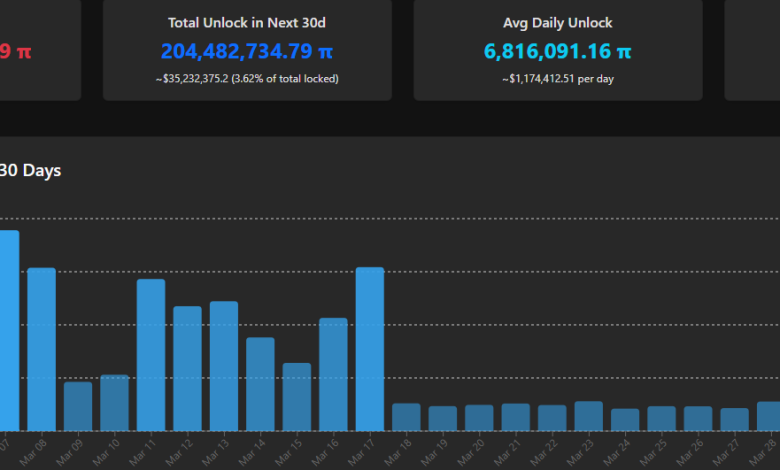Click the Mar 23 unlock bar
Image resolution: width=780 pixels, height=470 pixels.
pyautogui.click(x=589, y=416)
